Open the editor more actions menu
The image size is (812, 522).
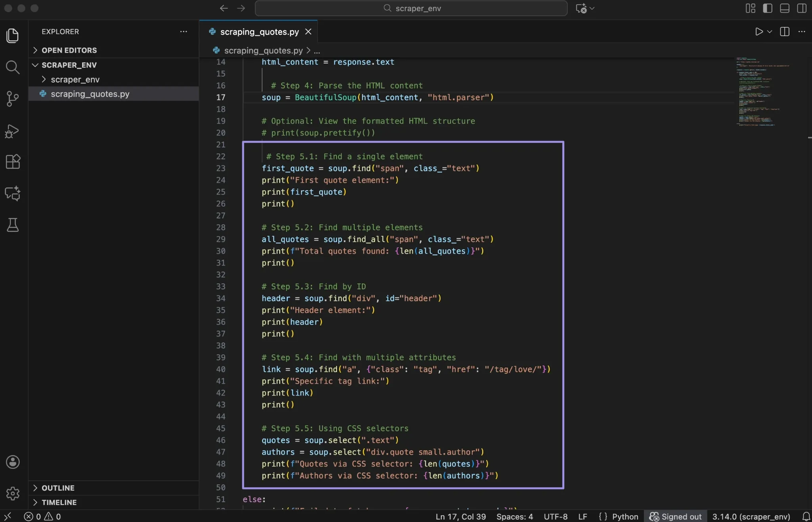point(802,32)
